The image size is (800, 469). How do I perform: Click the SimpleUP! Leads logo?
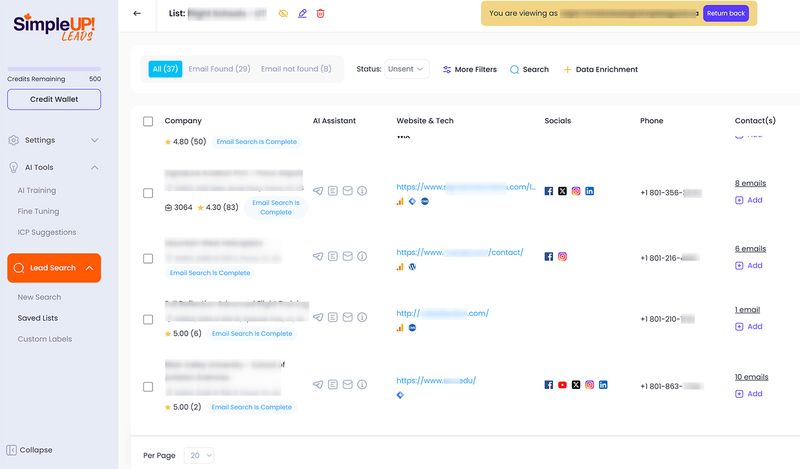(x=54, y=28)
